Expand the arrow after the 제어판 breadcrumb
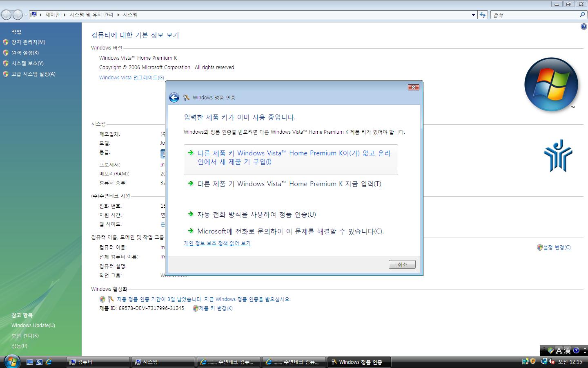588x368 pixels. (65, 15)
